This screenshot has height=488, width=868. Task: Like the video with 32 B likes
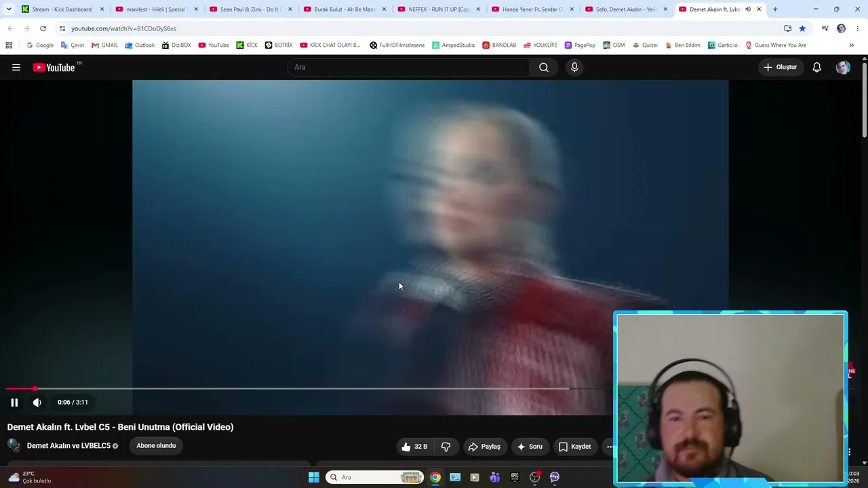click(x=414, y=447)
